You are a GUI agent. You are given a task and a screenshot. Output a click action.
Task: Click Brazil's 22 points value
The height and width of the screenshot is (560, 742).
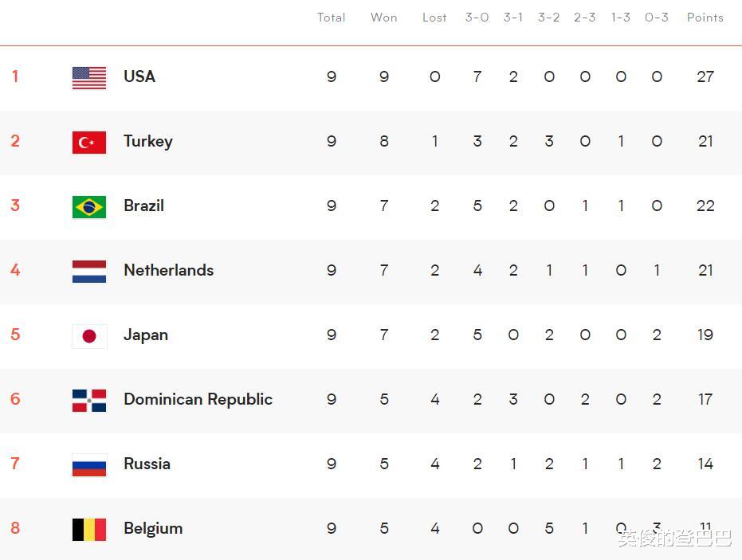pos(705,206)
